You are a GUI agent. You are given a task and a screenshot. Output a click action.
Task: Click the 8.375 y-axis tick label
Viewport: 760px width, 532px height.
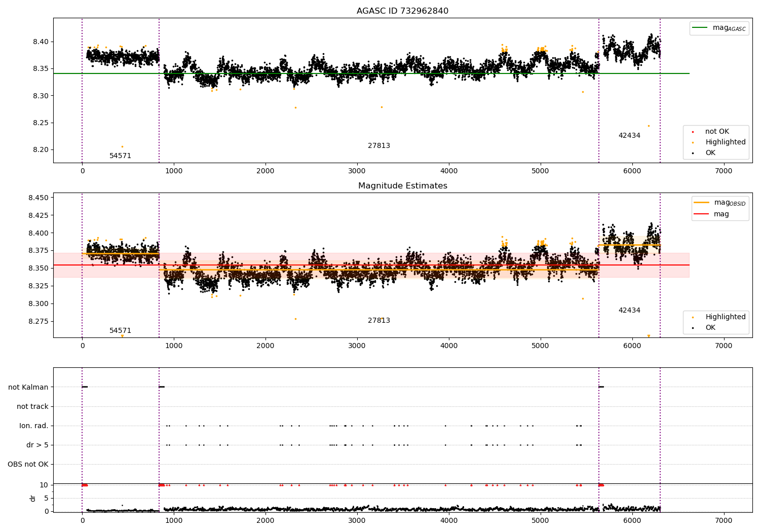(39, 251)
